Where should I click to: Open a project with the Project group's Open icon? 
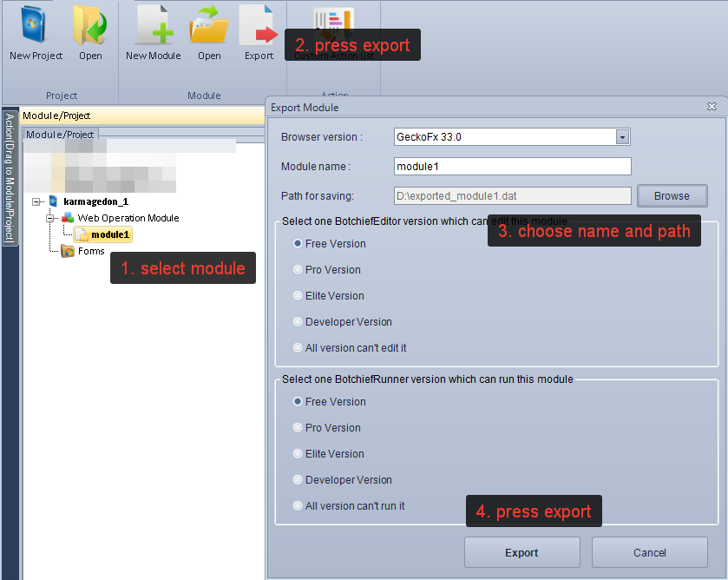click(x=90, y=31)
